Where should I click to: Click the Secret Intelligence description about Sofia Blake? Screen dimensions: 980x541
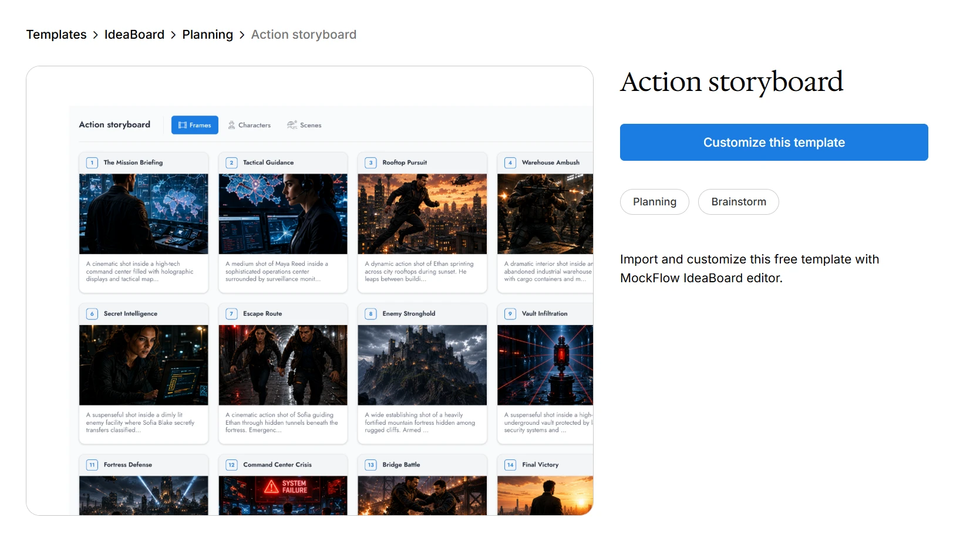click(x=140, y=422)
